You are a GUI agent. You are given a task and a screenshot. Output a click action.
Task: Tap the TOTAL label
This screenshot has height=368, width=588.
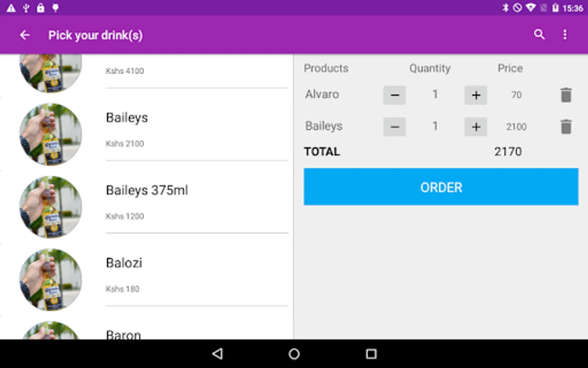(322, 152)
